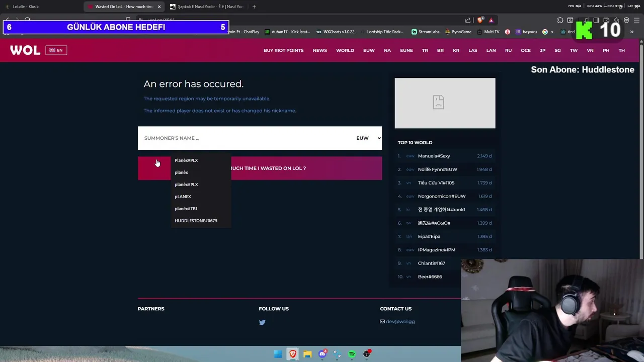Open the JP region page
This screenshot has width=644, height=362.
pos(542,50)
